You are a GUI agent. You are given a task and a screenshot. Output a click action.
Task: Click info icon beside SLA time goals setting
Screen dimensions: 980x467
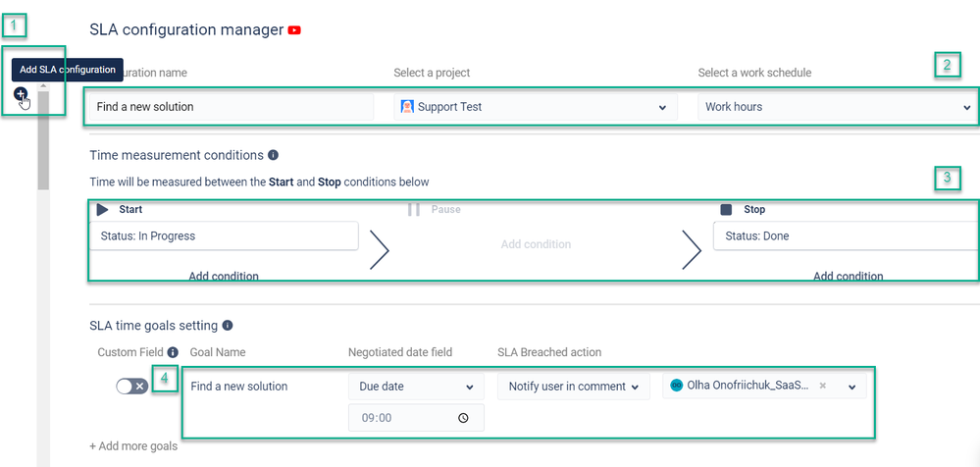(228, 325)
